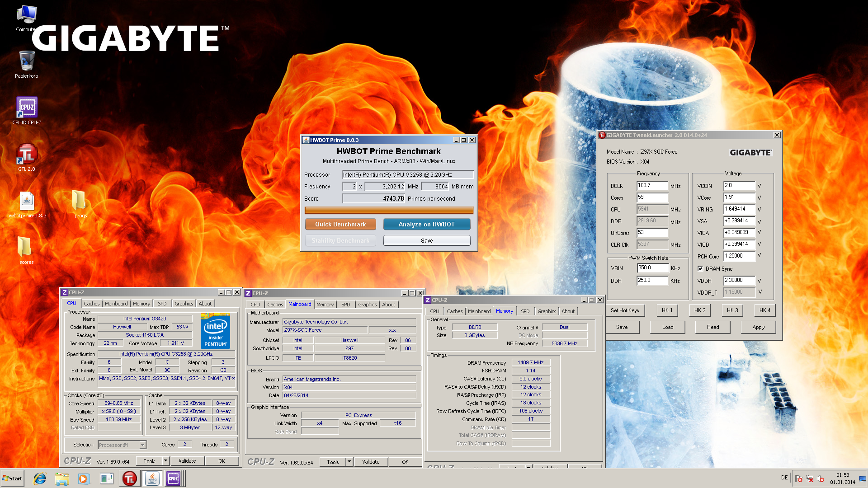The width and height of the screenshot is (868, 488).
Task: Click the BCLK frequency input field
Action: pos(652,186)
